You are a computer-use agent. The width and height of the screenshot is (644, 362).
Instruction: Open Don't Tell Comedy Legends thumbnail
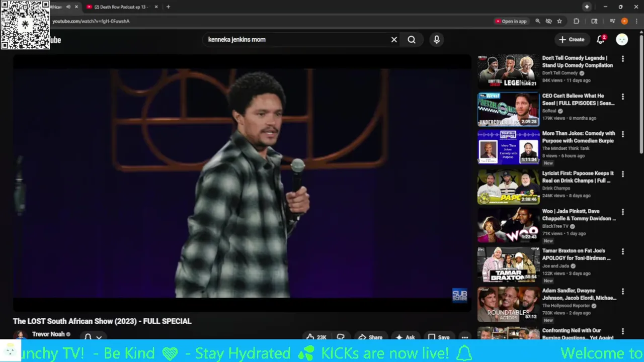tap(508, 71)
